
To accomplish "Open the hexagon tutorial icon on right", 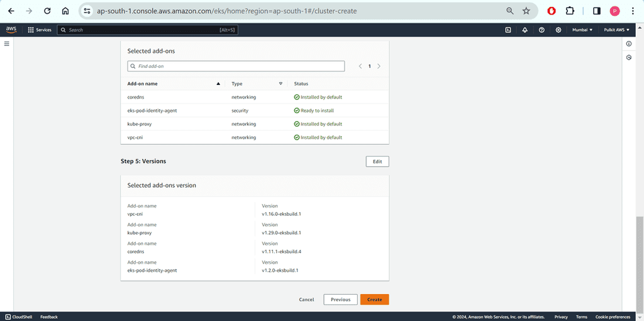I will click(629, 57).
